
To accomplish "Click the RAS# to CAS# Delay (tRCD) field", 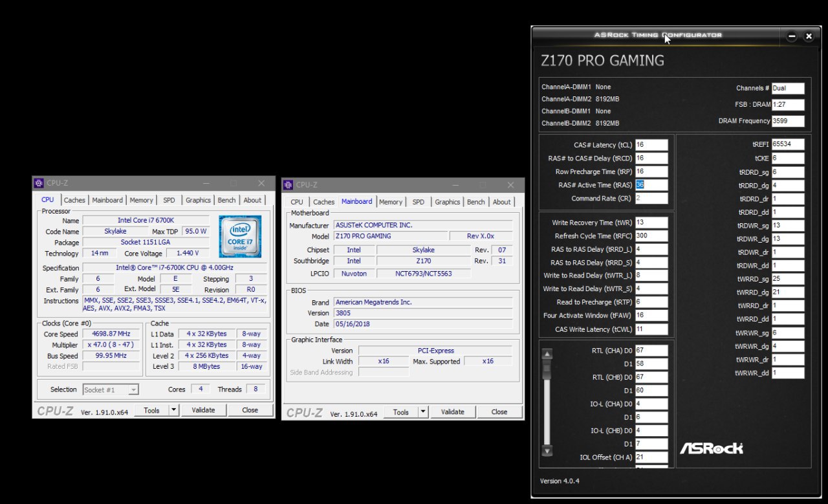I will [x=651, y=158].
